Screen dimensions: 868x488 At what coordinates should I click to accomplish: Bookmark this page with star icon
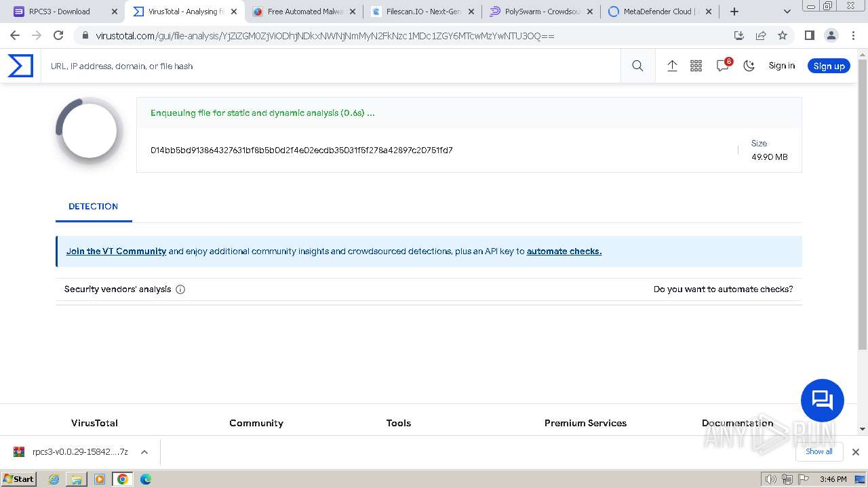click(783, 35)
